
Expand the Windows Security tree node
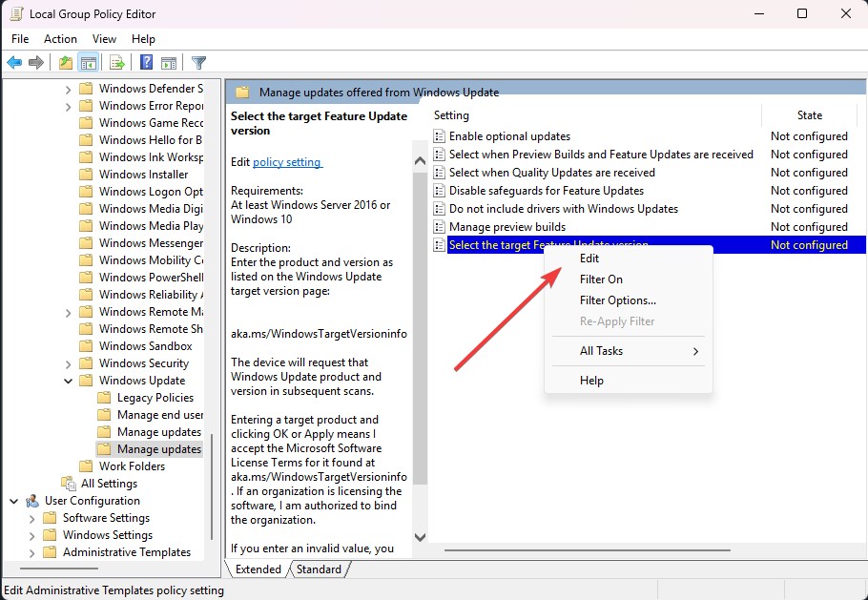(68, 363)
